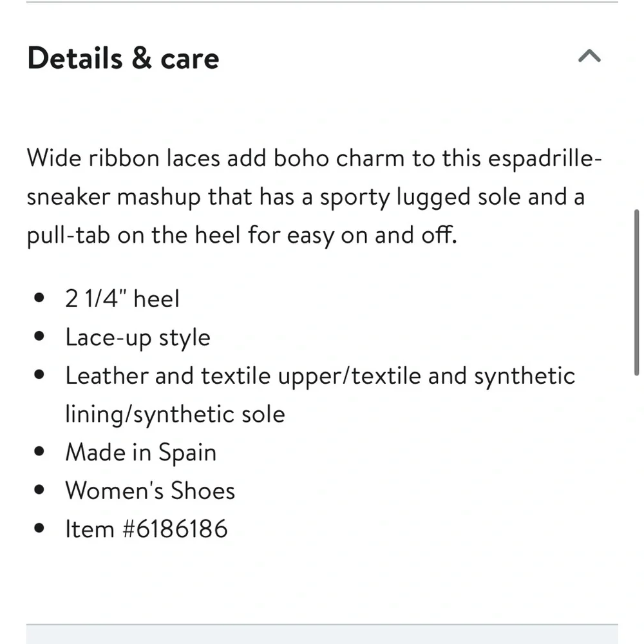Click the vertical scrollbar thumb

636,291
